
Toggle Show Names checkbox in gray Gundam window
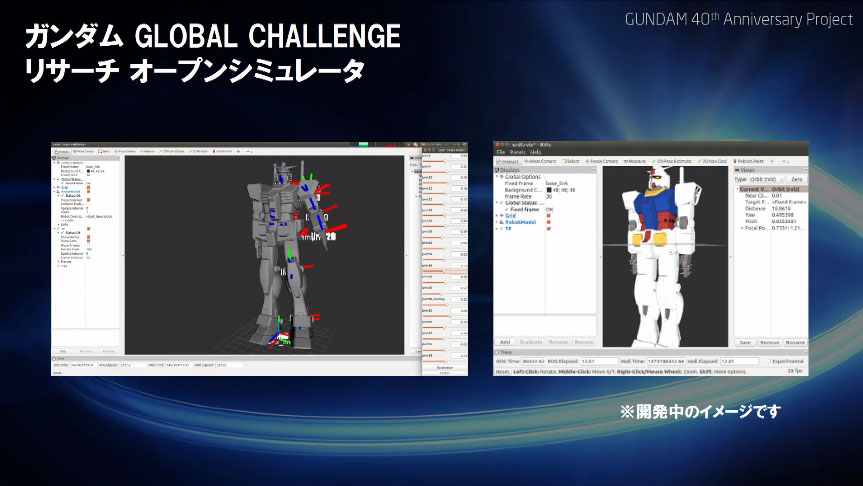pyautogui.click(x=88, y=237)
